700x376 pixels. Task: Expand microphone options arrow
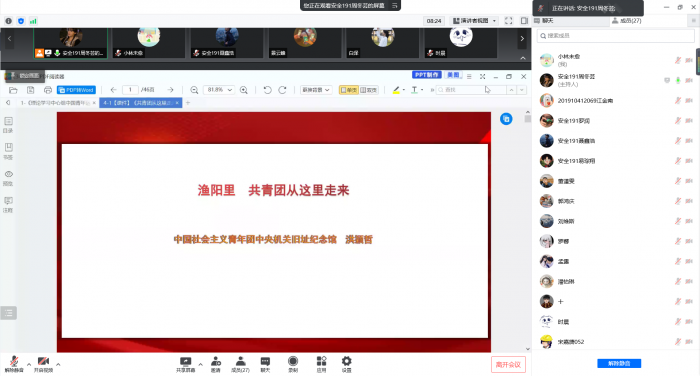coord(29,364)
